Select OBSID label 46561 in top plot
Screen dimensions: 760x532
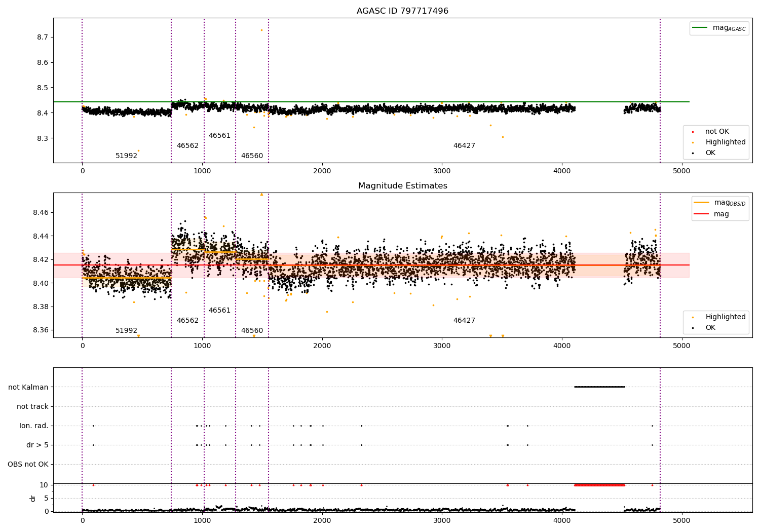coord(219,136)
